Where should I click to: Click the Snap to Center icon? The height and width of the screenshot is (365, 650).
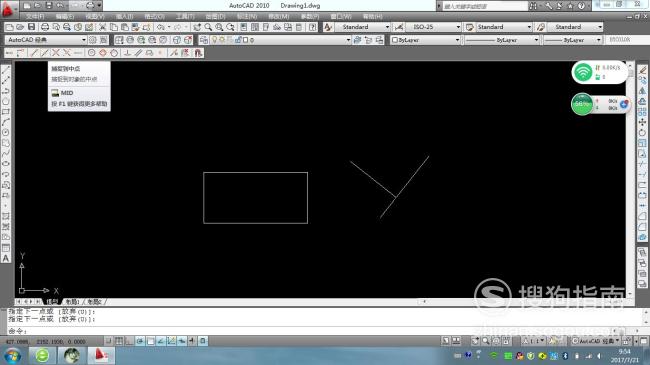coord(92,53)
